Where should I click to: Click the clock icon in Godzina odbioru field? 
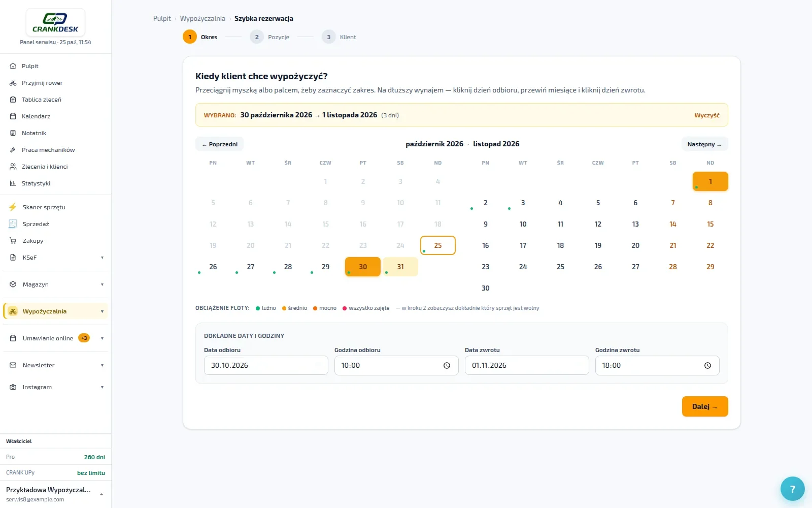point(447,365)
